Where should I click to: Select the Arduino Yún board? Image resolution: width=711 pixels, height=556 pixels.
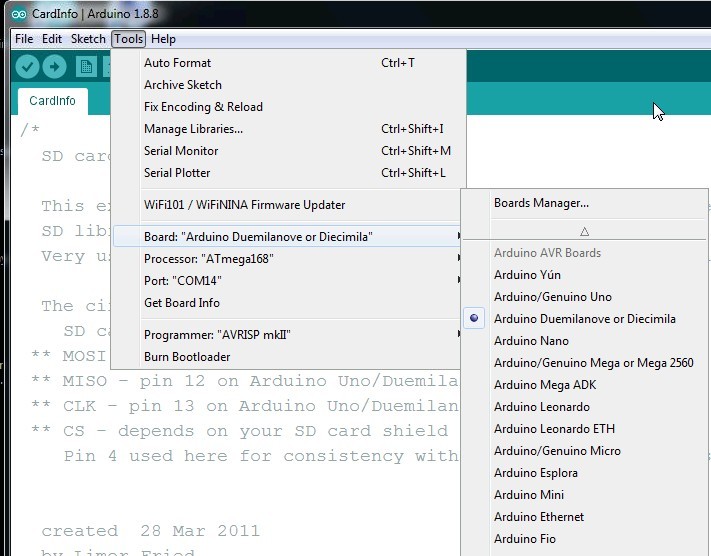point(584,275)
